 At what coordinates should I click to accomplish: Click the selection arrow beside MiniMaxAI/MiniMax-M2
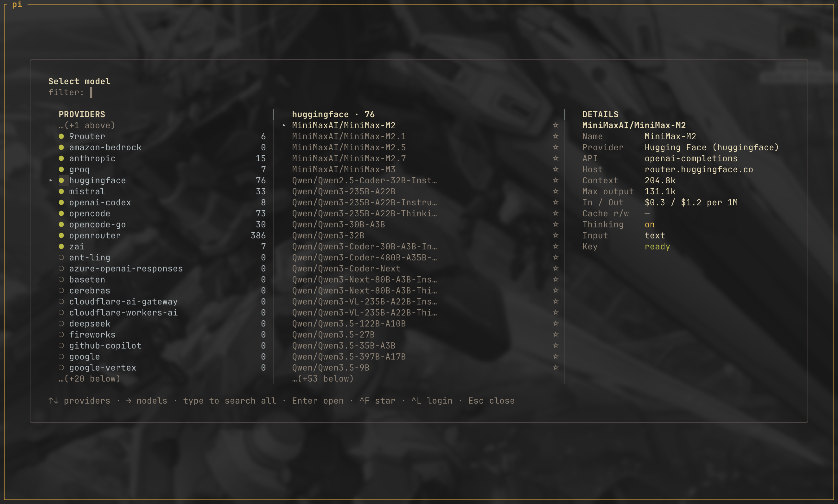coord(284,125)
